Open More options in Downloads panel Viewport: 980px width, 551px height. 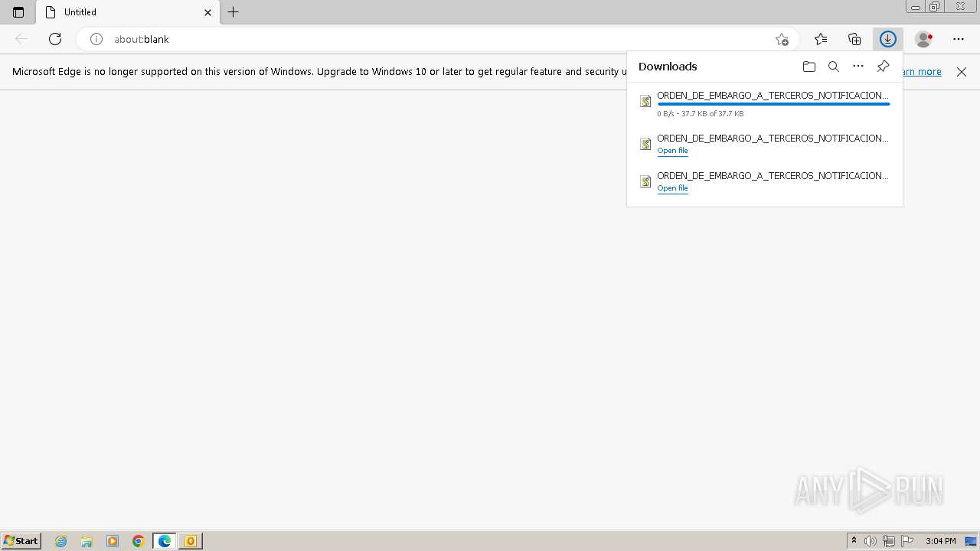pos(858,67)
